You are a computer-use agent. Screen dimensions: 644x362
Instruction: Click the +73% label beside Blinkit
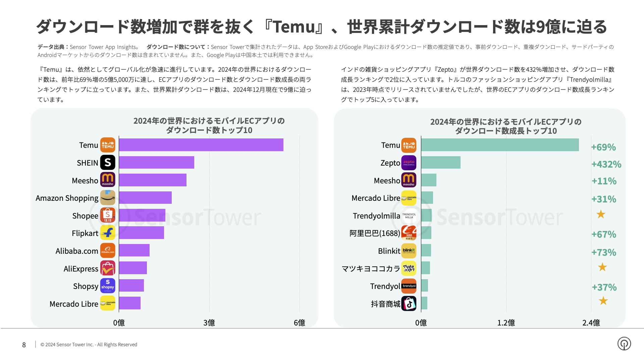604,252
